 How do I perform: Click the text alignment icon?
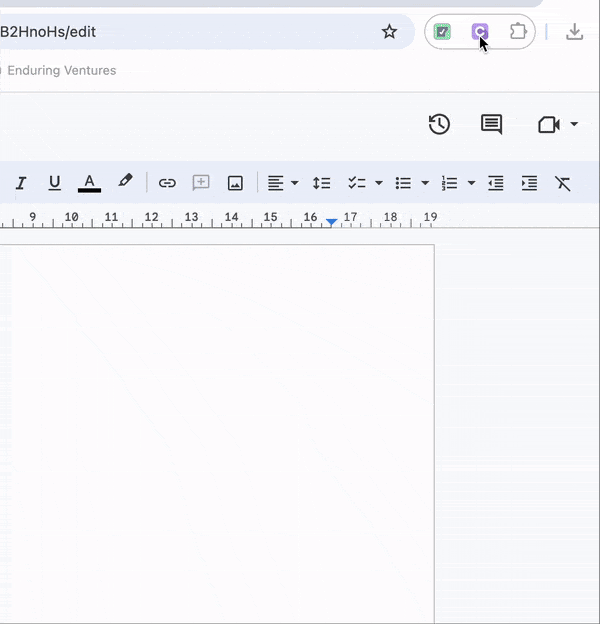click(275, 183)
